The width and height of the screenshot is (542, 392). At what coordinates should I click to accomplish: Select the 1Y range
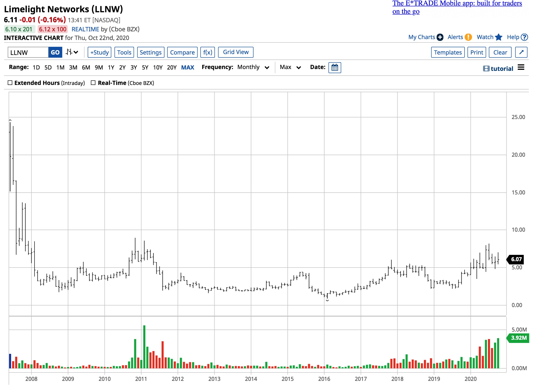click(x=111, y=68)
